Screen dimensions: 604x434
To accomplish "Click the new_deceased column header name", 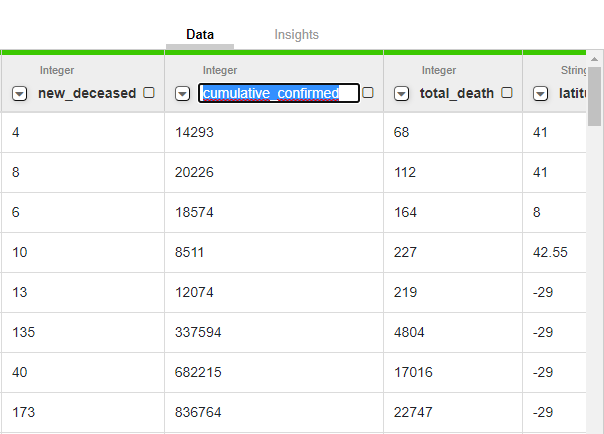I will click(87, 93).
